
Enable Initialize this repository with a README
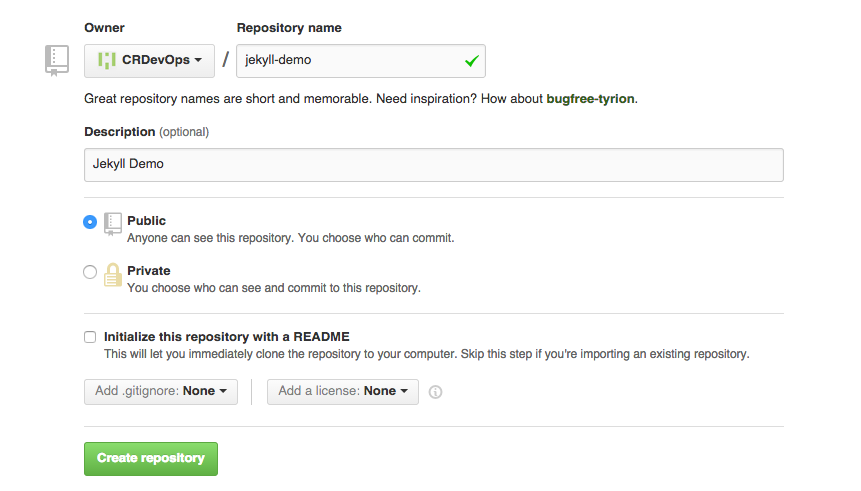point(90,337)
